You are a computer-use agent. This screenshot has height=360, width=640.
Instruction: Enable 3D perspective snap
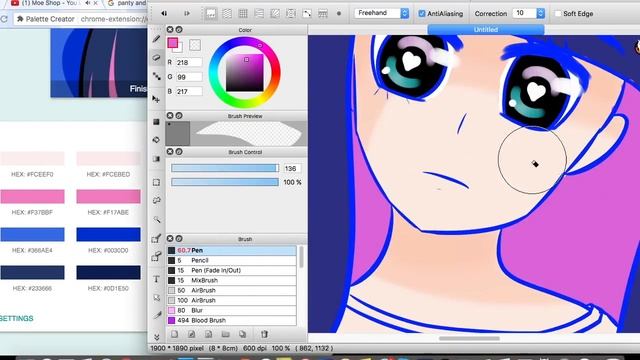322,13
